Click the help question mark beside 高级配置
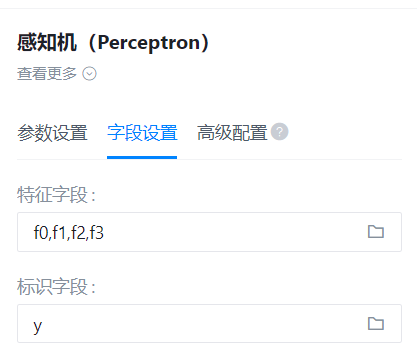417x362 pixels. coord(279,132)
